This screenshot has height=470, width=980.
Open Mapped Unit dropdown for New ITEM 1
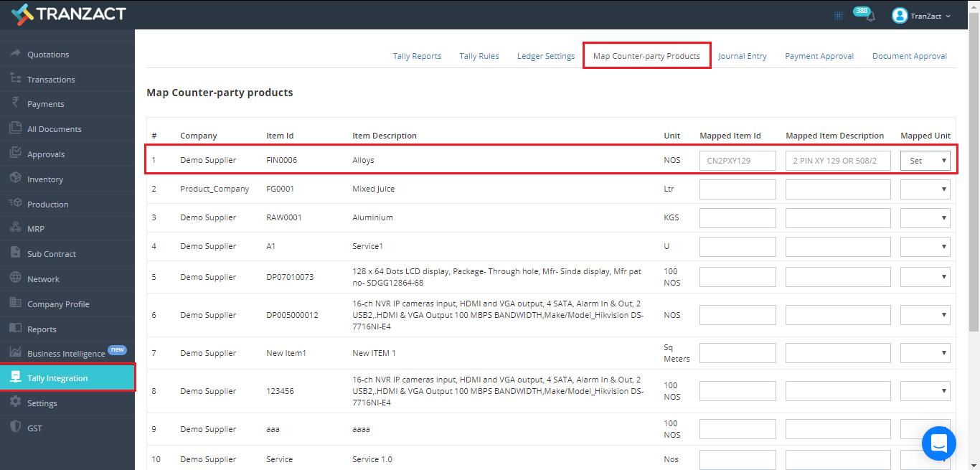[x=925, y=353]
